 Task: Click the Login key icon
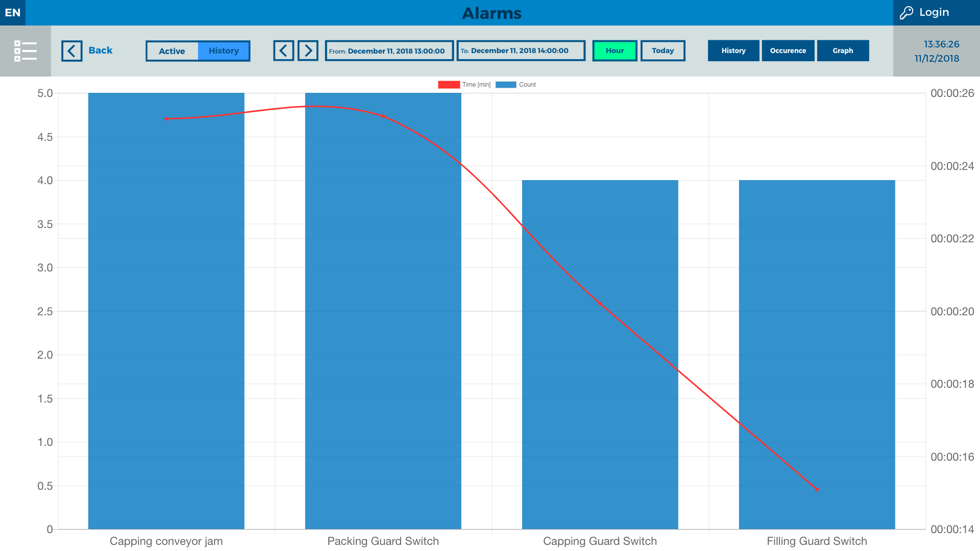tap(906, 13)
